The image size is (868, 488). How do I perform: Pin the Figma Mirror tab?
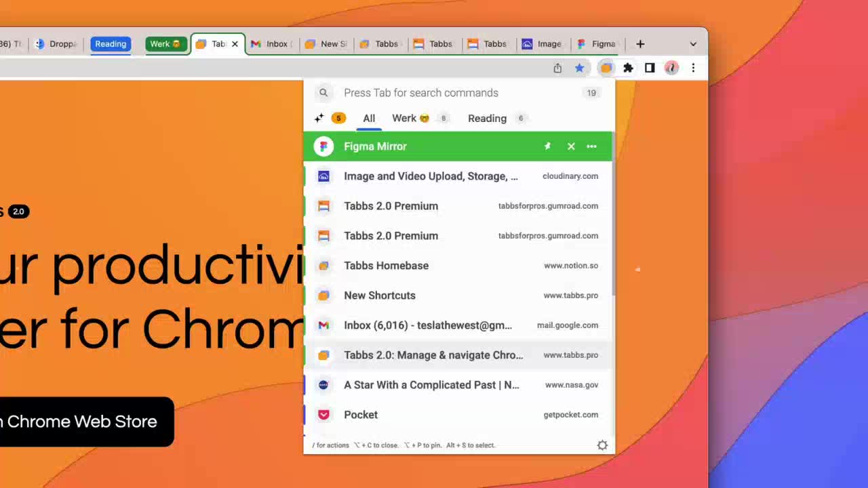tap(547, 146)
